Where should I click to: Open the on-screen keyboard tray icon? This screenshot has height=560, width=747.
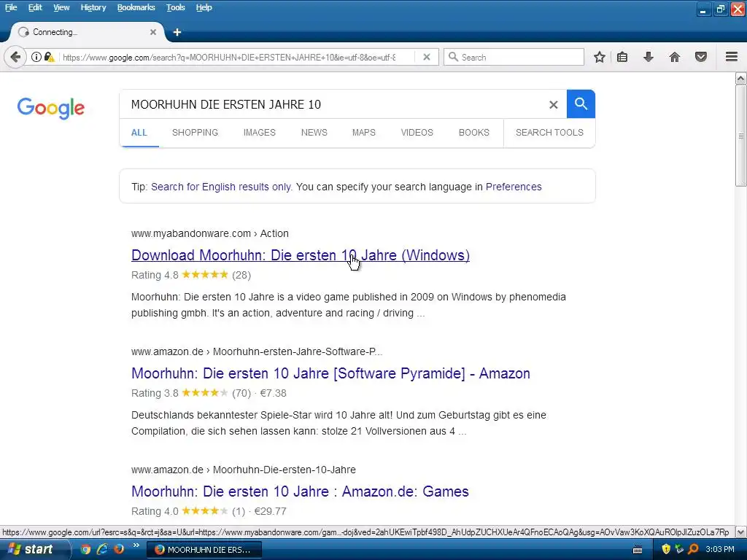click(638, 550)
